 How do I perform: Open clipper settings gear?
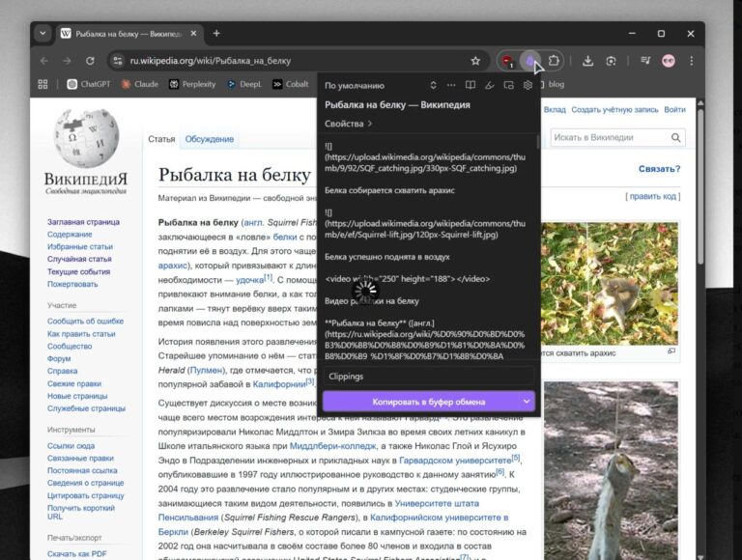click(x=528, y=85)
